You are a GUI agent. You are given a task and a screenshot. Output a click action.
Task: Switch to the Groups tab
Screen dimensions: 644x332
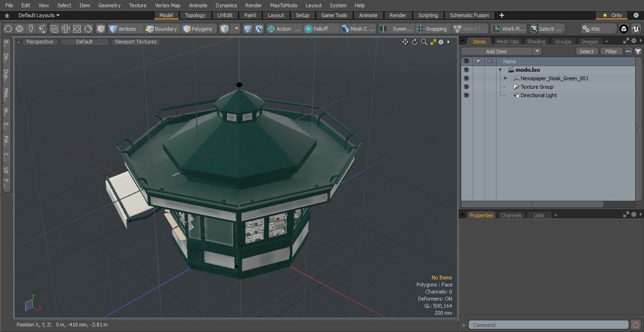563,42
